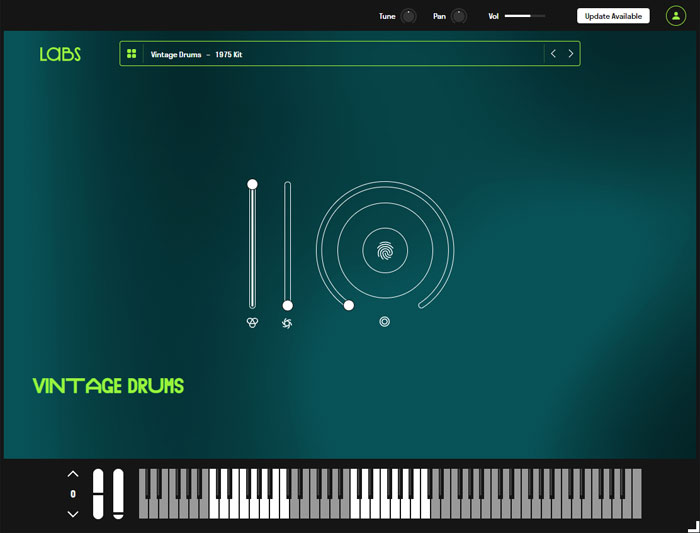
Task: Play the first white key on the keyboard
Action: (143, 508)
